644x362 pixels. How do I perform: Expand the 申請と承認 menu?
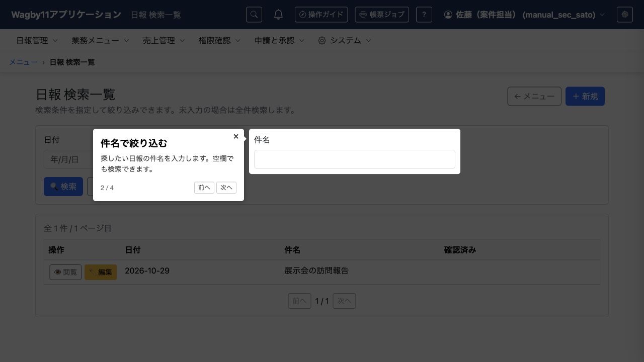pyautogui.click(x=279, y=41)
